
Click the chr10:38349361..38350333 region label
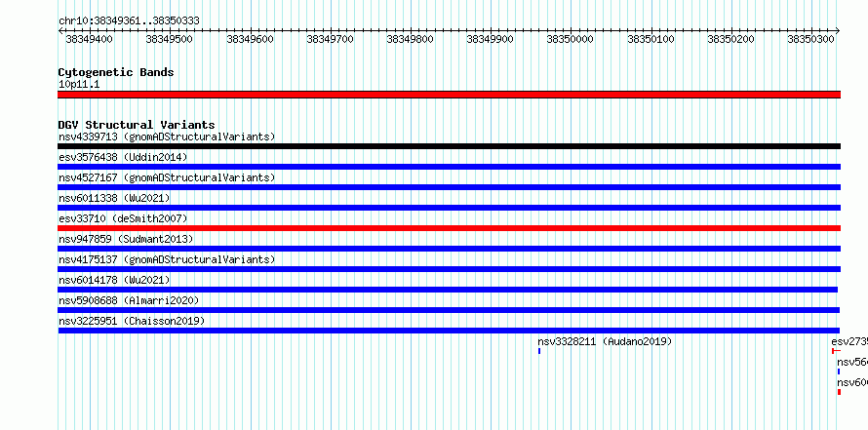pos(129,20)
